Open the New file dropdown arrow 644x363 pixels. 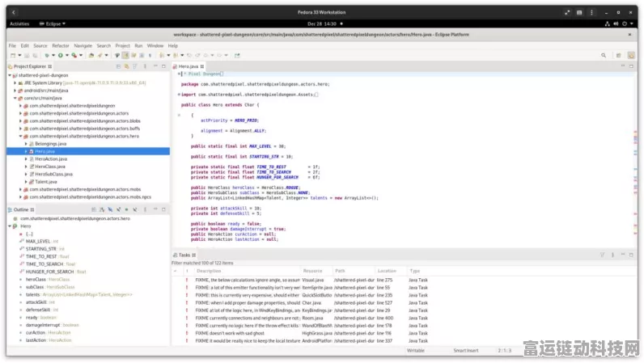pyautogui.click(x=19, y=56)
